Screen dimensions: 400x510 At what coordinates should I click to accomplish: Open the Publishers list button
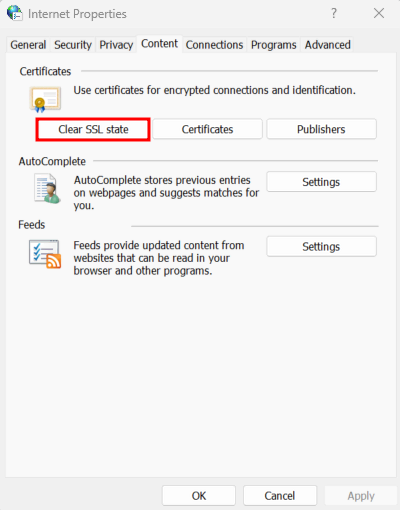click(x=321, y=129)
